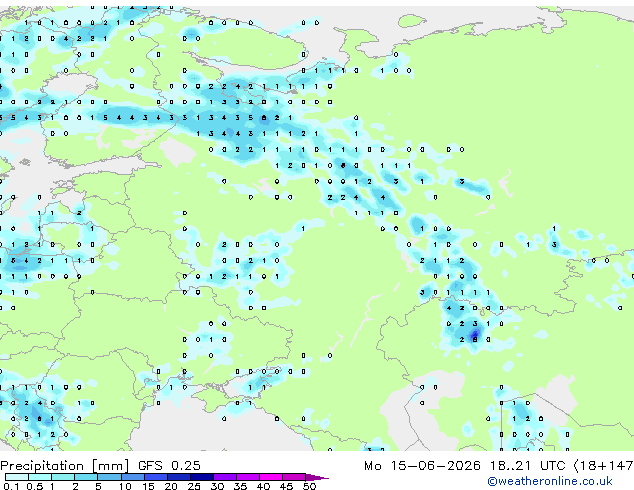The height and width of the screenshot is (490, 634).
Task: Click the legend arrow tip beyond 50 mm
Action: (317, 477)
